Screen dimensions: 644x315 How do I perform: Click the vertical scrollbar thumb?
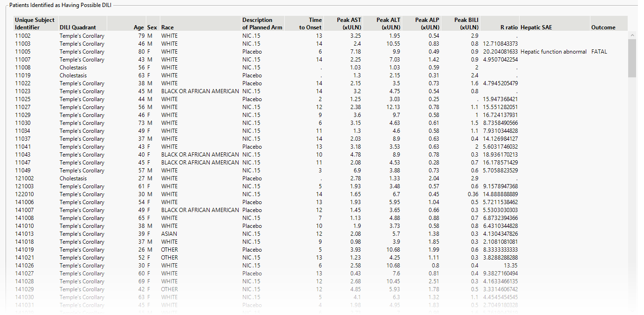(632, 58)
